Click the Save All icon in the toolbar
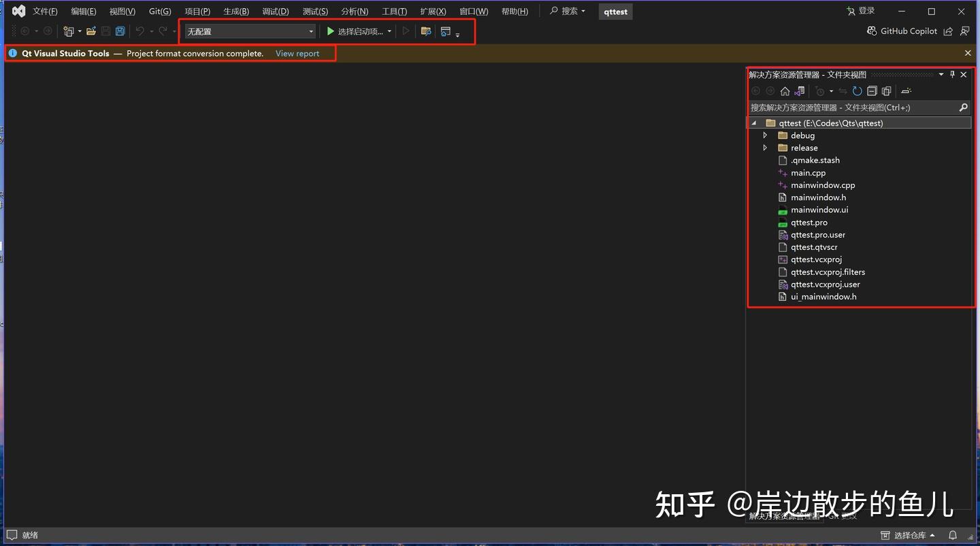Screen dimensions: 980x546 click(120, 31)
